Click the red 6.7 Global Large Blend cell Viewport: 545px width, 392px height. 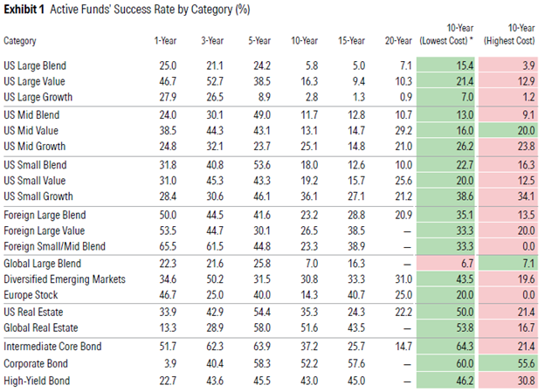[450, 263]
